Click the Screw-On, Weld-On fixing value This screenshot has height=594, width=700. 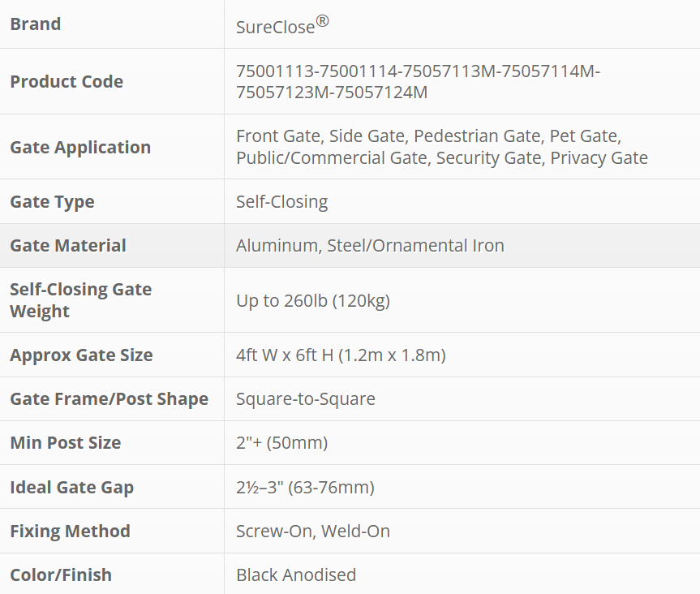(313, 532)
